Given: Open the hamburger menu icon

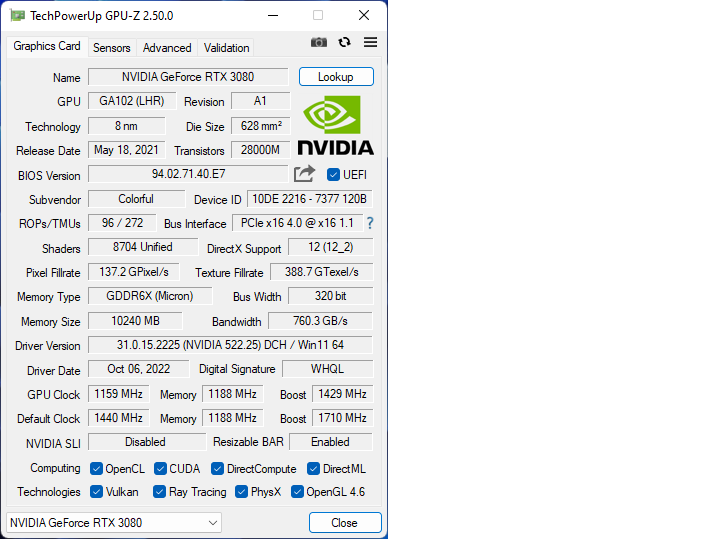Looking at the screenshot, I should pos(370,43).
